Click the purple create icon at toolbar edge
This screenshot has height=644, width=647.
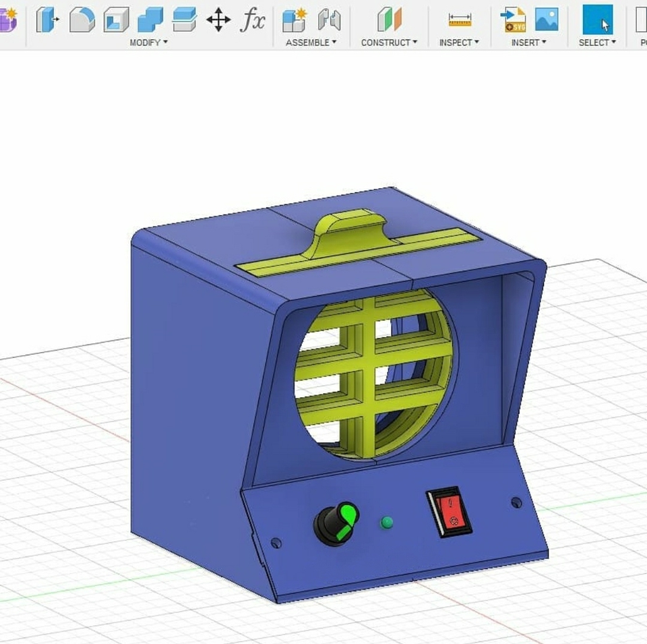[x=8, y=20]
